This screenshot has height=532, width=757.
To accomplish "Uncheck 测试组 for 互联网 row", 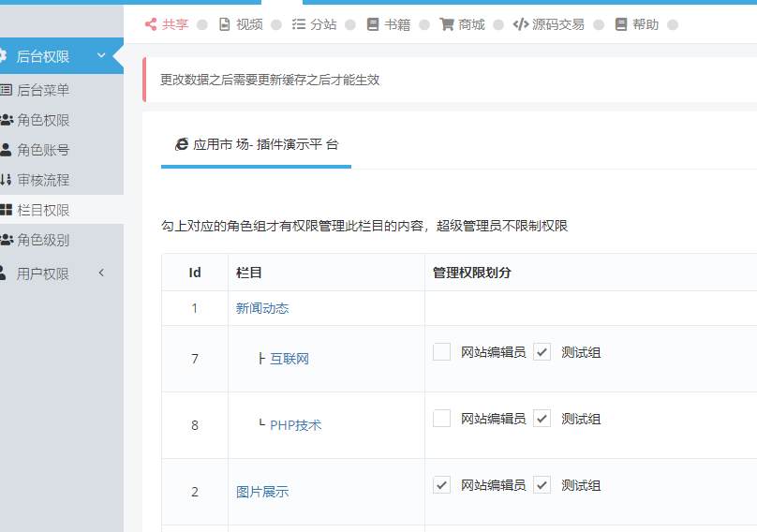I will [542, 352].
